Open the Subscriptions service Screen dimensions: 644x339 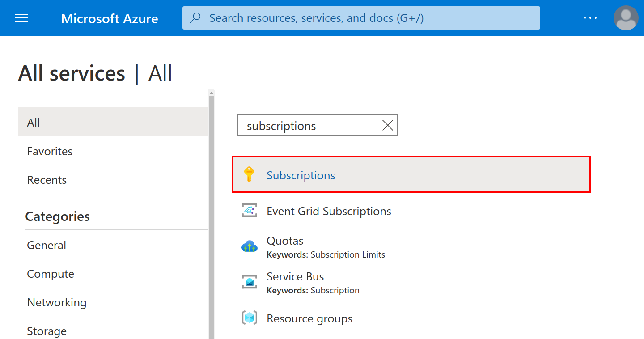coord(411,175)
